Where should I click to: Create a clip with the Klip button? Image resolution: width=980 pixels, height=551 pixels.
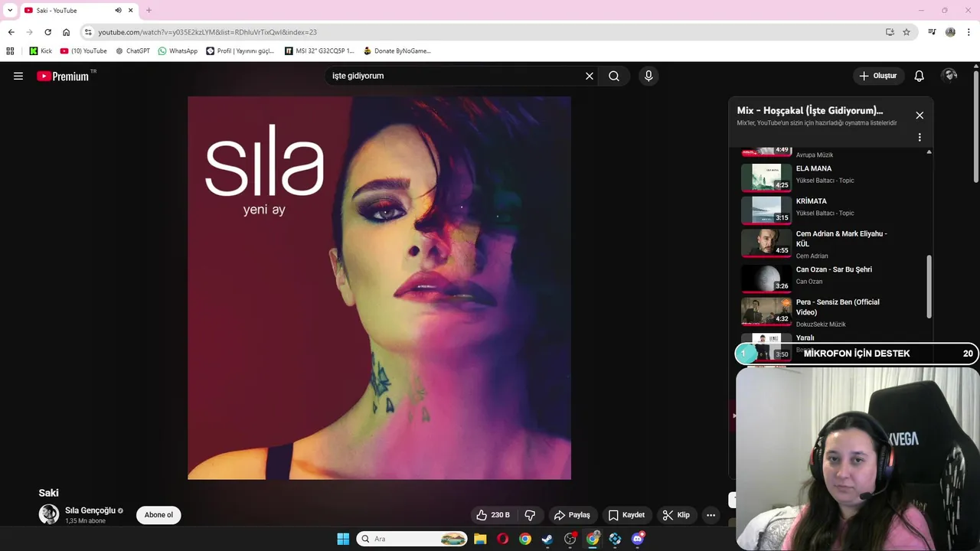[x=676, y=515]
